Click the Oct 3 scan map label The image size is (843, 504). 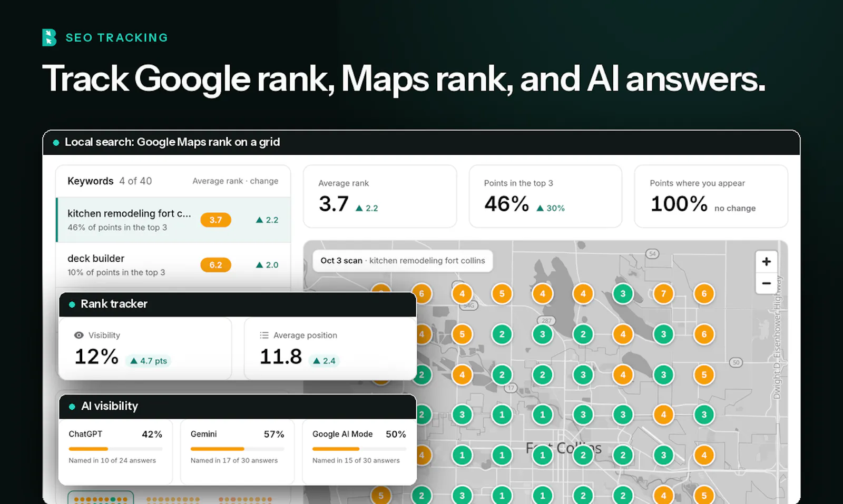click(403, 261)
